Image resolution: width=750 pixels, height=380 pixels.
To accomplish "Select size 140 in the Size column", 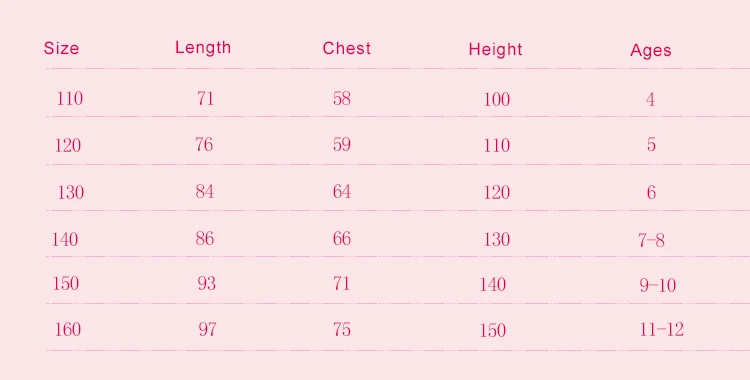I will click(x=65, y=239).
